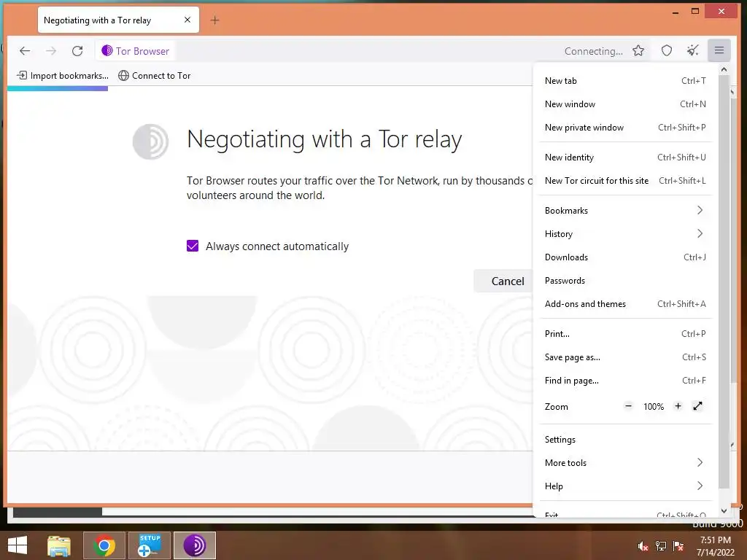747x560 pixels.
Task: Reset zoom via the 100% label
Action: pos(653,407)
